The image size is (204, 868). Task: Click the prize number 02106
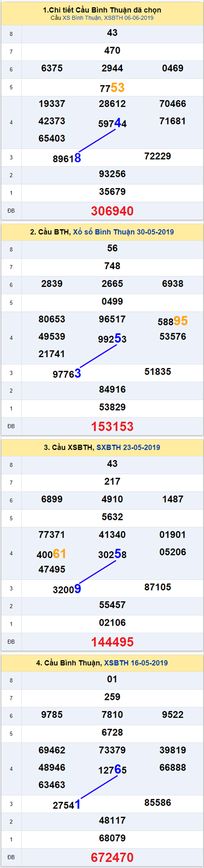click(112, 623)
